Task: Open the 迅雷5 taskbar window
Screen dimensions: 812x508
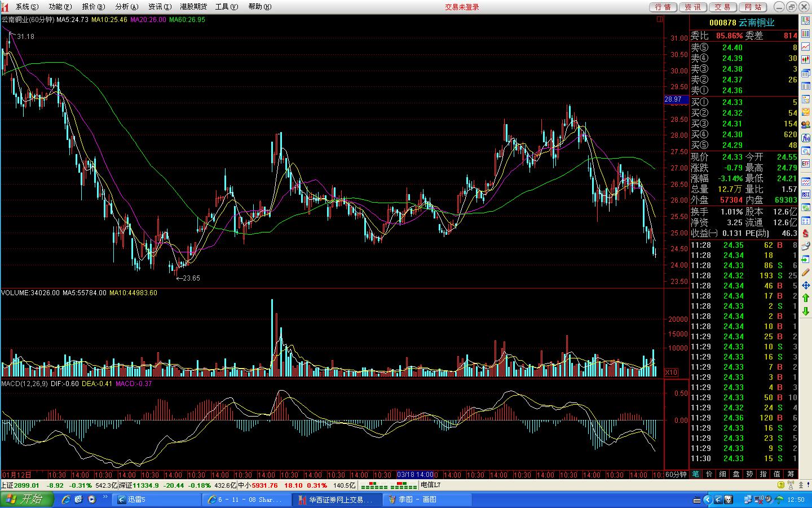Action: pyautogui.click(x=157, y=500)
